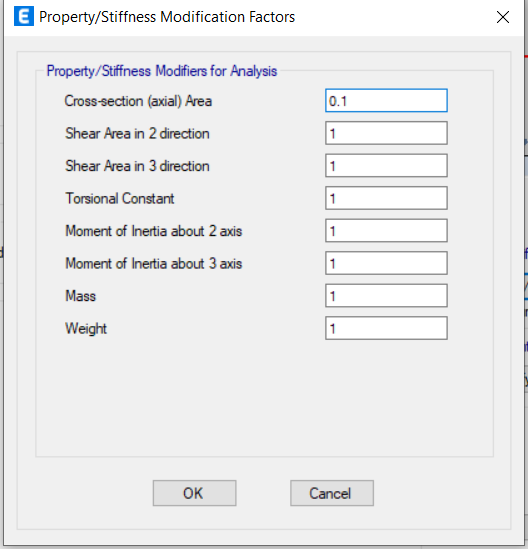528x549 pixels.
Task: Confirm modifiers with the OK button
Action: (x=194, y=493)
